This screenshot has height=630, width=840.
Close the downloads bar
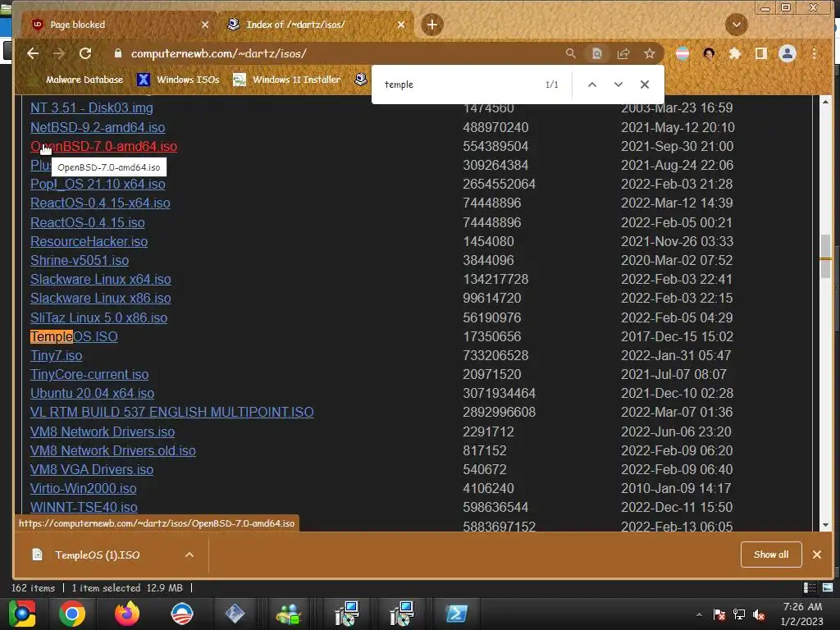[x=816, y=555]
